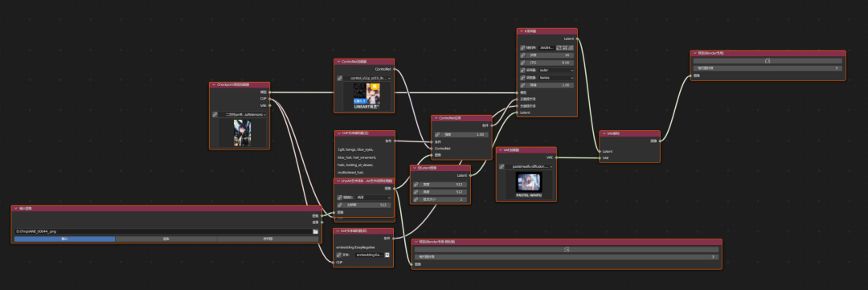Toggle the link icon beside the pastel-waifu dropdown
868x290 pixels.
tap(502, 166)
